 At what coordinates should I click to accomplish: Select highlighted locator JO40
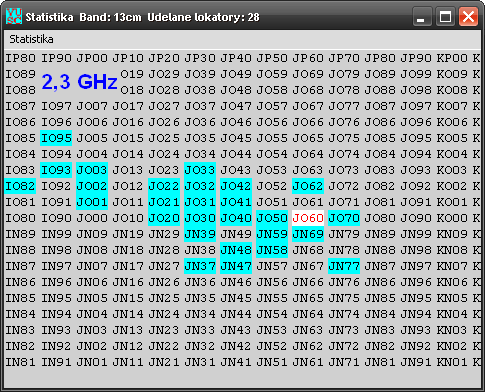click(x=236, y=218)
